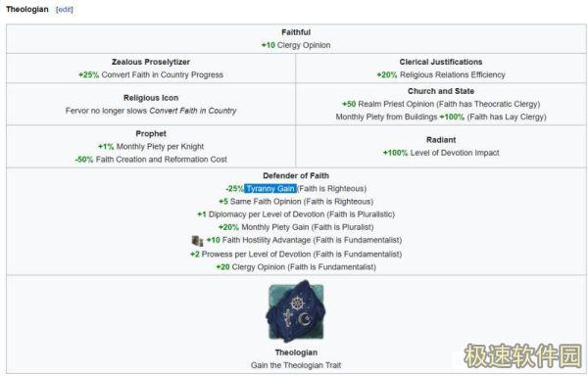The height and width of the screenshot is (376, 588).
Task: Click the Church and State heading
Action: [x=441, y=91]
